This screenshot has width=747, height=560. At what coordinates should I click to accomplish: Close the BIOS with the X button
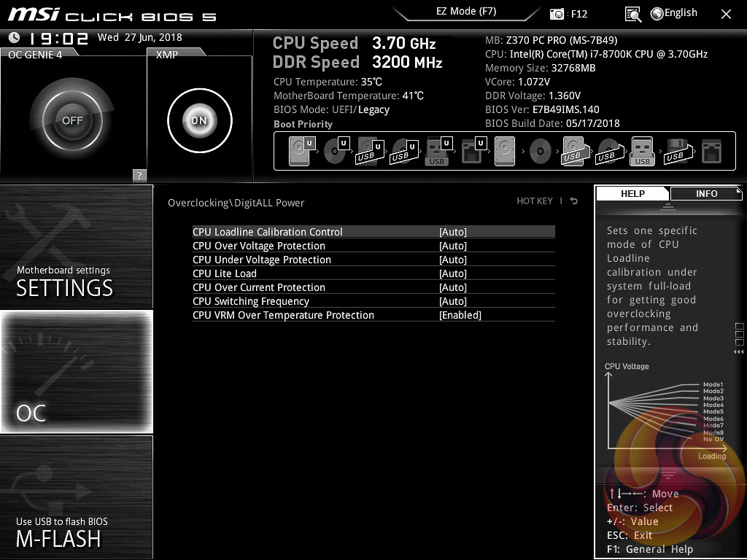coord(726,14)
